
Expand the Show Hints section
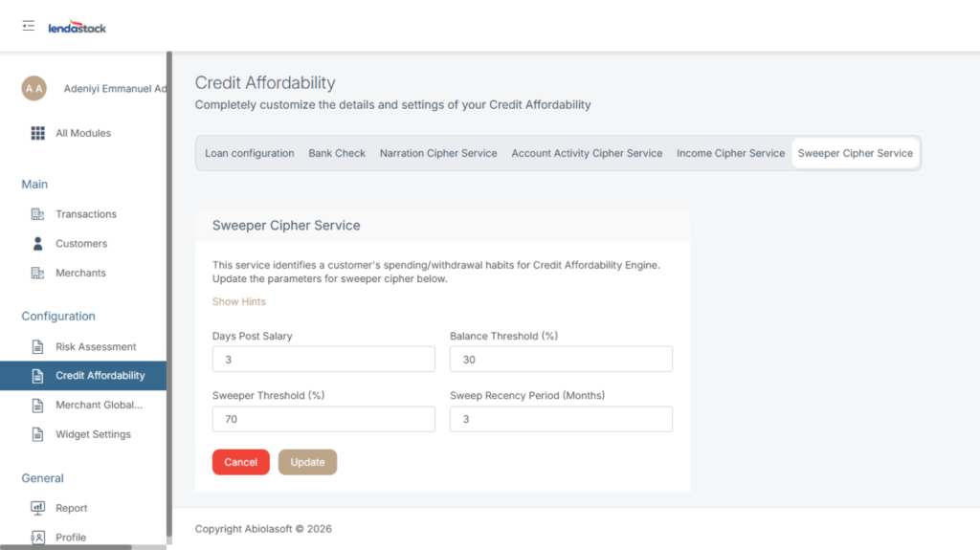click(239, 302)
